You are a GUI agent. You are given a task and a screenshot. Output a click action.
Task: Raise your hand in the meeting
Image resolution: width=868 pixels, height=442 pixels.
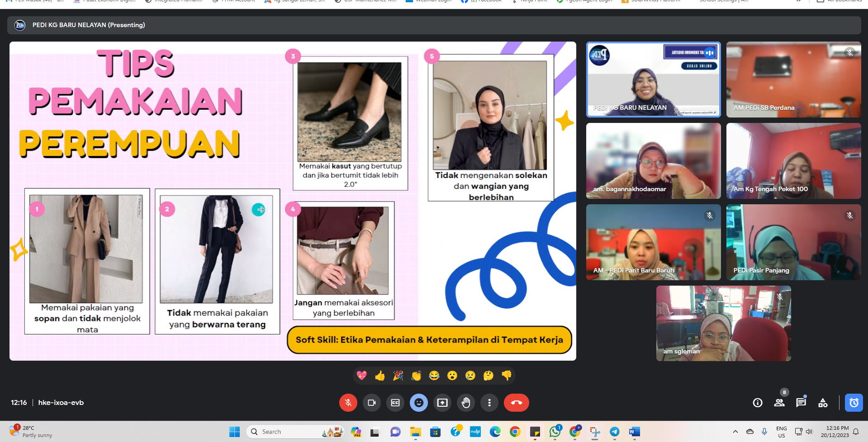(x=466, y=403)
